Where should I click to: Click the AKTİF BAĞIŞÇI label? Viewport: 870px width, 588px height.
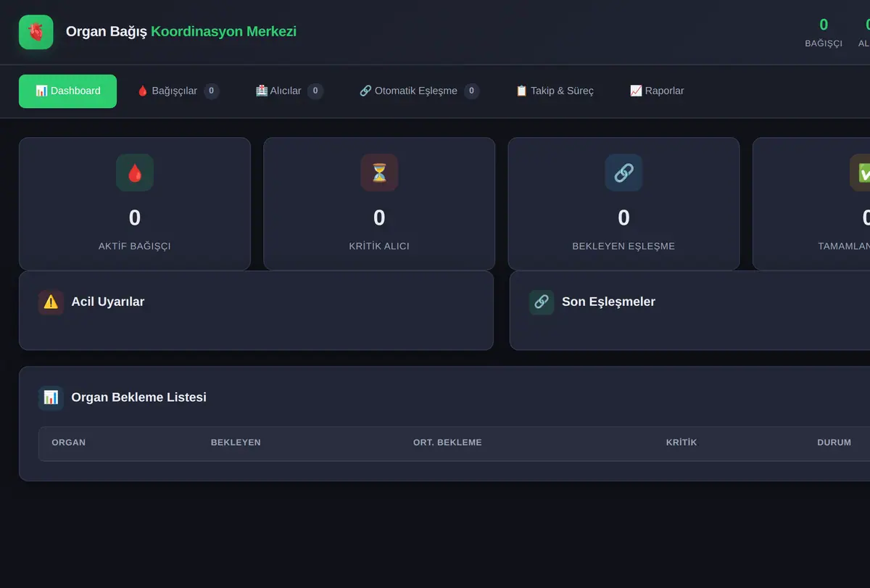tap(135, 246)
